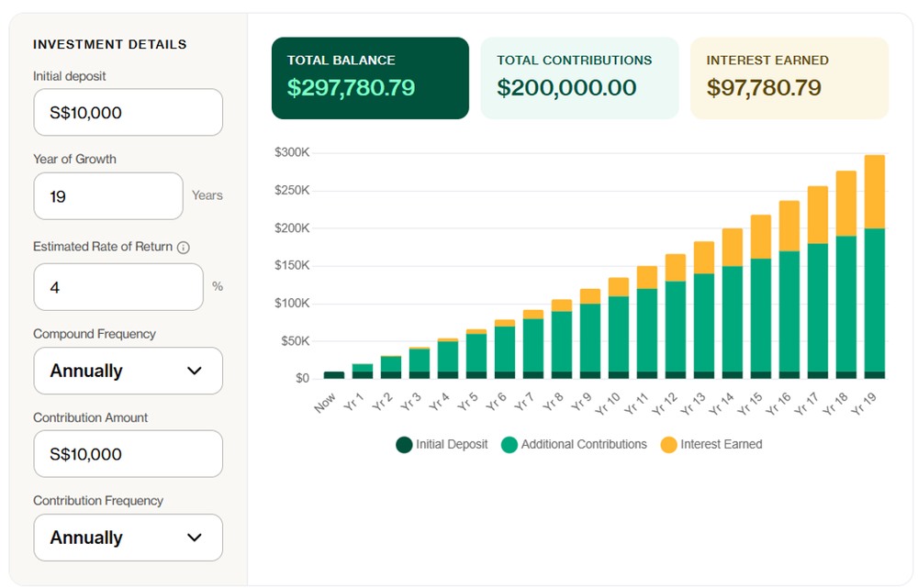Click the Yr 14 bar's orange segment
Viewport: 918px width, 588px height.
point(733,248)
